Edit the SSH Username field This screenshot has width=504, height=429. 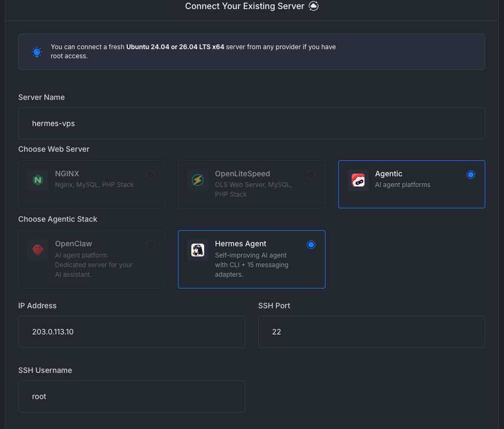(x=131, y=396)
